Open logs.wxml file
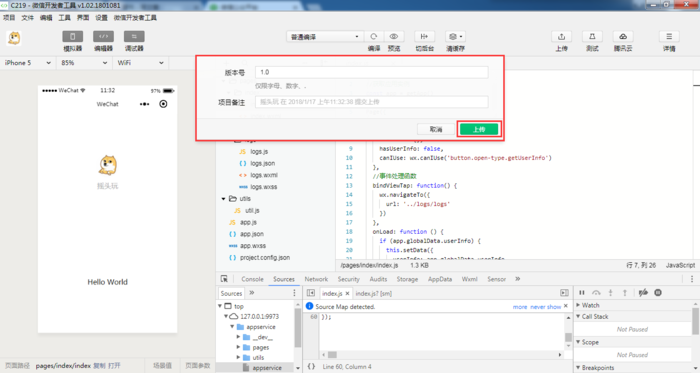 click(x=263, y=175)
